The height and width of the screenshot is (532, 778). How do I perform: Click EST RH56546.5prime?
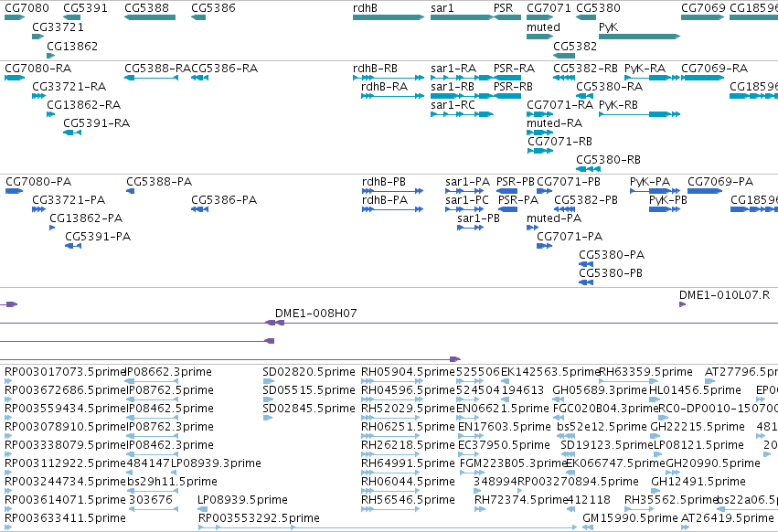coord(408,500)
